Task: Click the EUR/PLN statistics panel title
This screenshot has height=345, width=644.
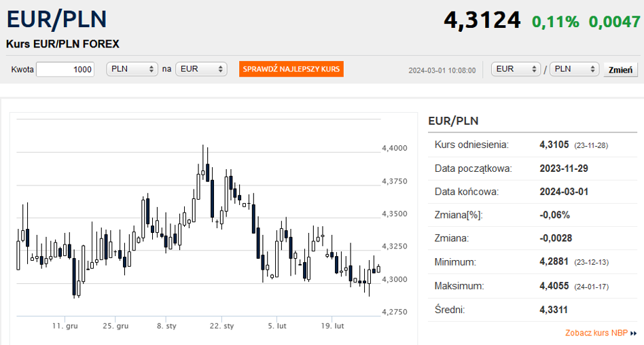Action: click(x=453, y=121)
